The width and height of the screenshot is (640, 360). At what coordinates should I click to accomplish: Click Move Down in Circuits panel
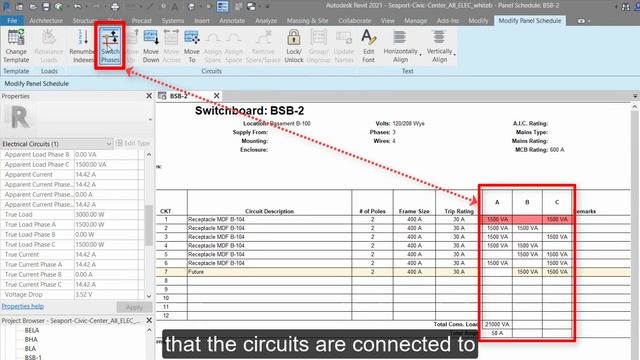coord(151,46)
